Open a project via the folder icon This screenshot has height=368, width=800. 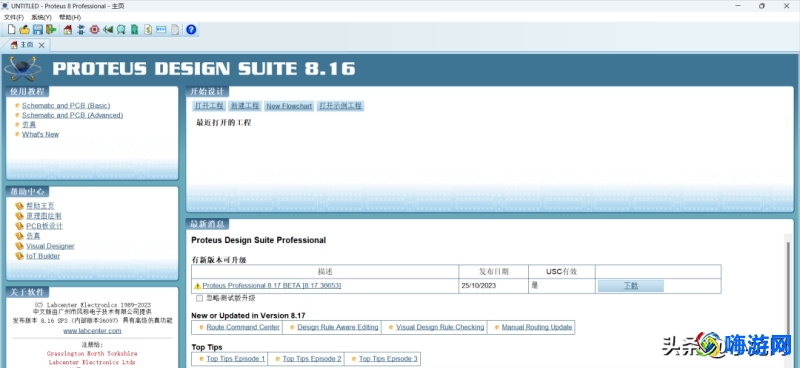coord(24,30)
